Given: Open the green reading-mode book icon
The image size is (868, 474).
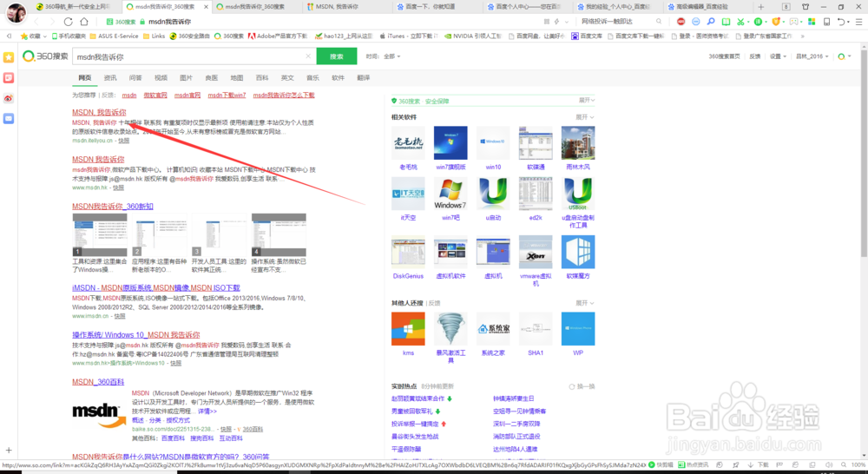Looking at the screenshot, I should click(726, 22).
